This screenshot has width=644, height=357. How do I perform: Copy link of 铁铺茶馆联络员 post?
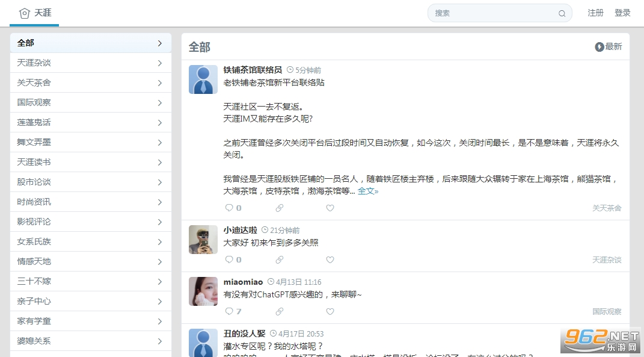(x=279, y=208)
